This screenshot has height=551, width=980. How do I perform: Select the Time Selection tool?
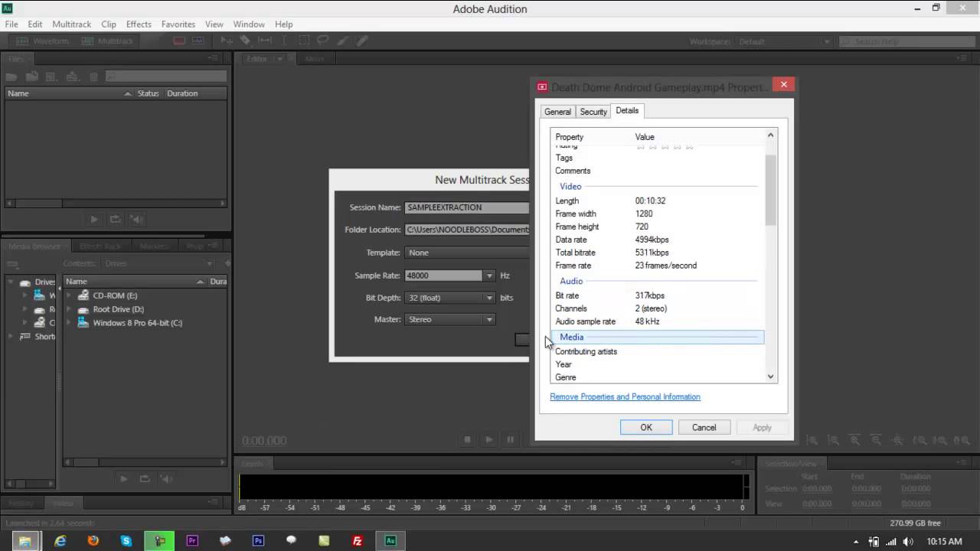pyautogui.click(x=284, y=41)
